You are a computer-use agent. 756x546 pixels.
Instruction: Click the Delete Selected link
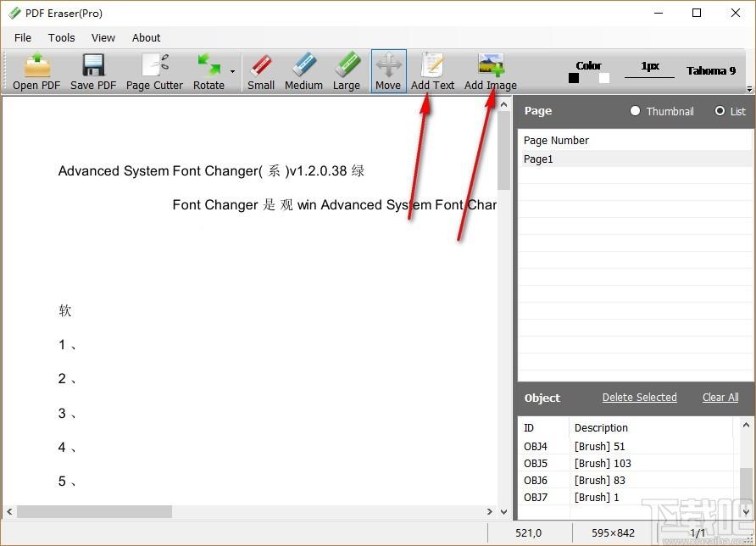coord(639,398)
